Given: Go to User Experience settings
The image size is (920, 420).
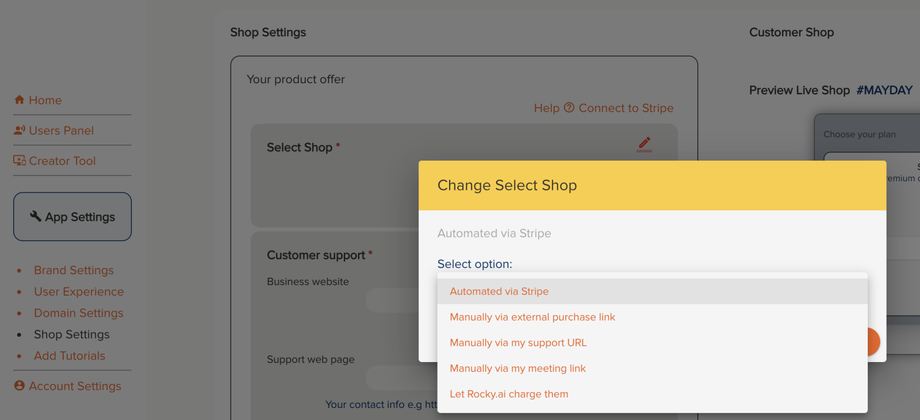Looking at the screenshot, I should pyautogui.click(x=79, y=292).
